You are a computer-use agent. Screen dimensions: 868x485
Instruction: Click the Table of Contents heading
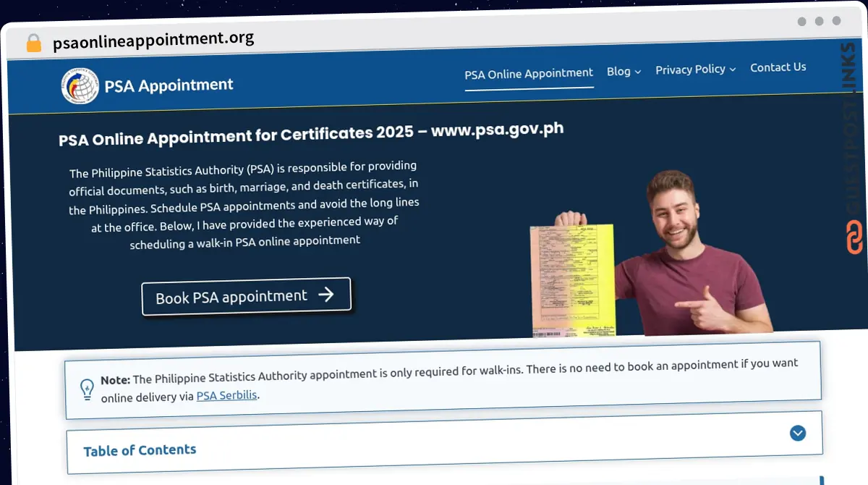coord(140,450)
